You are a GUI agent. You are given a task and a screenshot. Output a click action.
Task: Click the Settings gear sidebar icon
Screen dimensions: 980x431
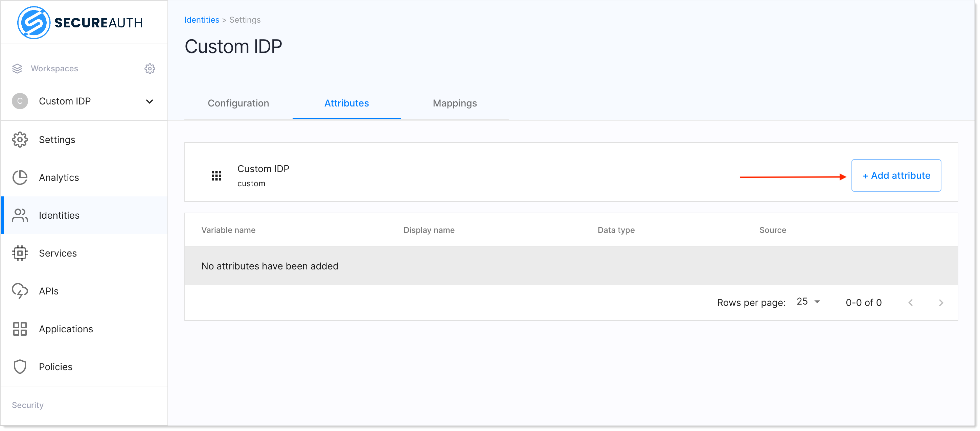point(20,140)
